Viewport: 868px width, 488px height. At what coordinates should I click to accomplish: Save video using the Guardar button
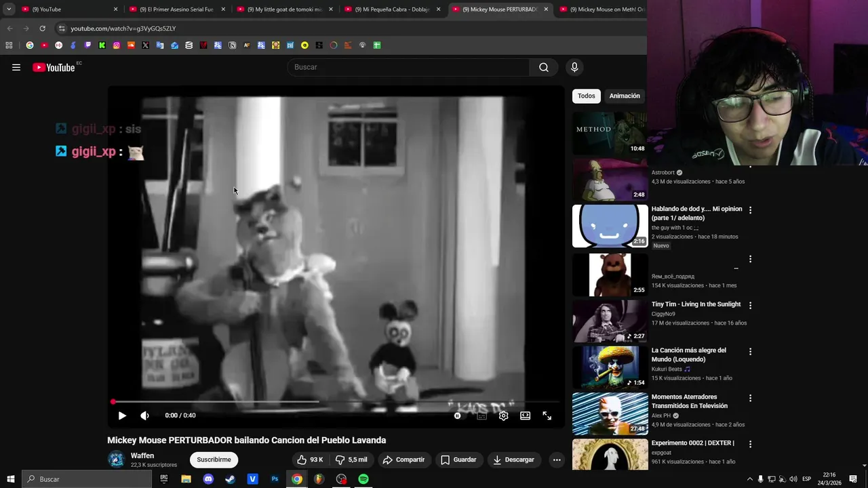coord(459,460)
